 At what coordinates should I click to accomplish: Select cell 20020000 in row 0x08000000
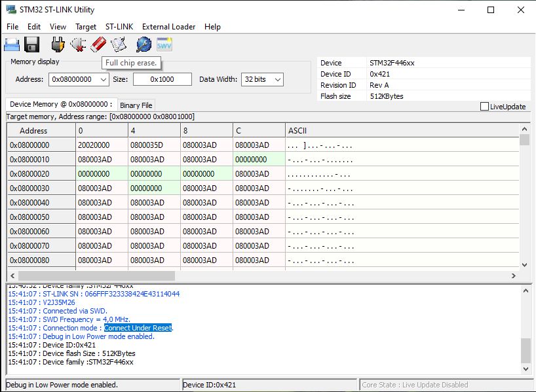click(x=102, y=145)
